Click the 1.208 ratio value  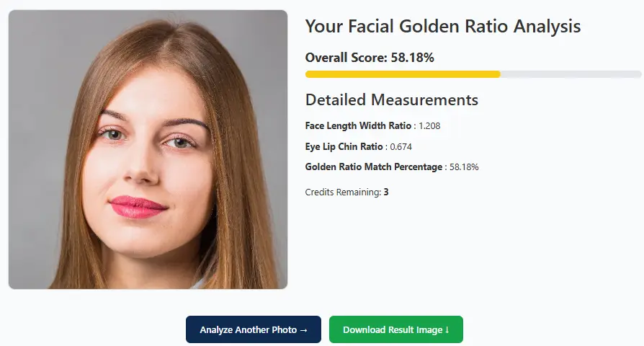point(429,125)
